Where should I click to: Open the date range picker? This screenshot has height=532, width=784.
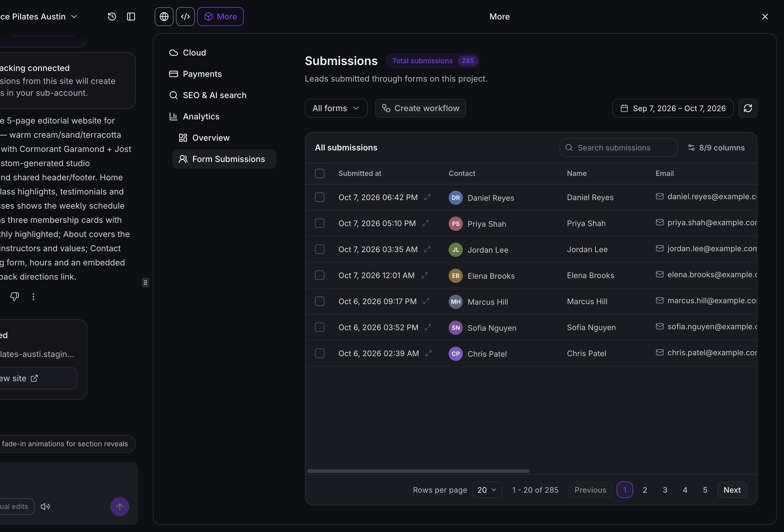pyautogui.click(x=673, y=108)
